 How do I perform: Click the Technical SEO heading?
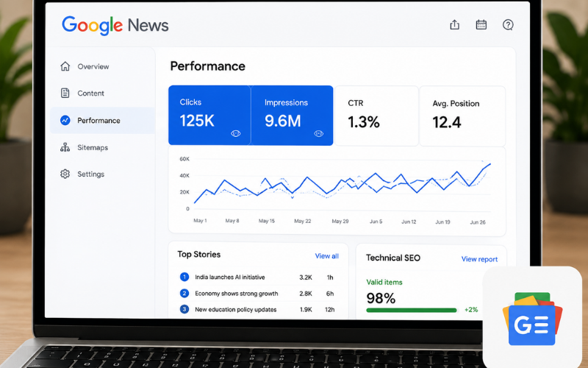coord(393,258)
